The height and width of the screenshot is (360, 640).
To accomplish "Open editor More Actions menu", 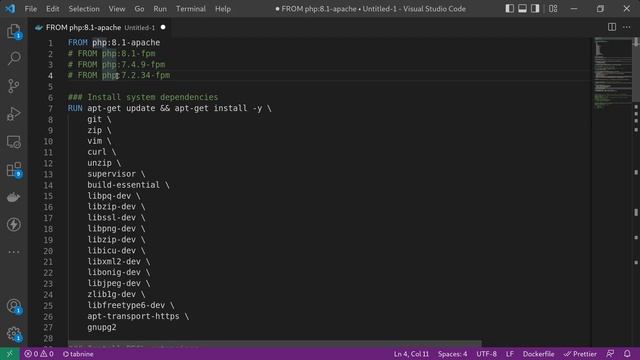I will pos(627,27).
